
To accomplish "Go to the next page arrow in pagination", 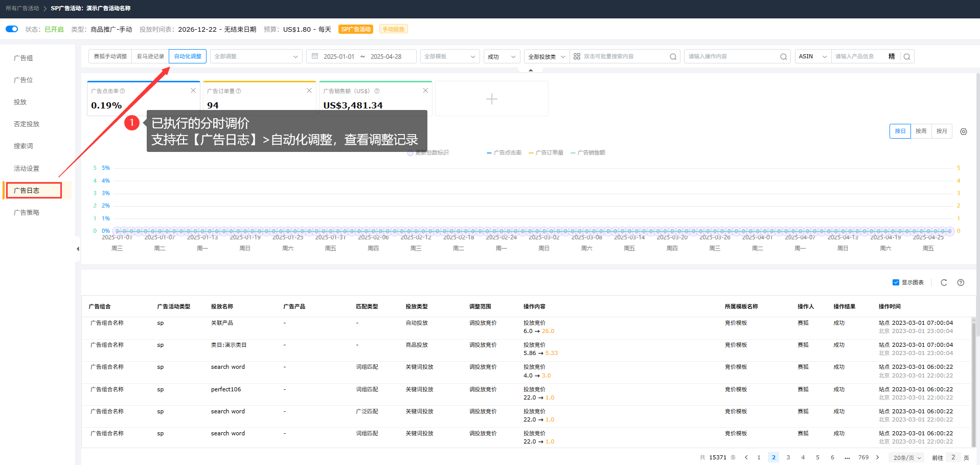I will (x=878, y=457).
